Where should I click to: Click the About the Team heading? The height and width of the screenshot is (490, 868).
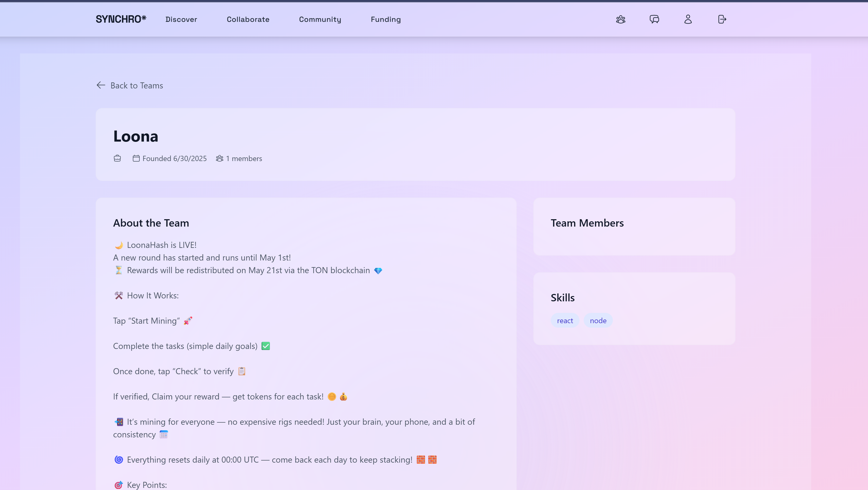pos(151,223)
